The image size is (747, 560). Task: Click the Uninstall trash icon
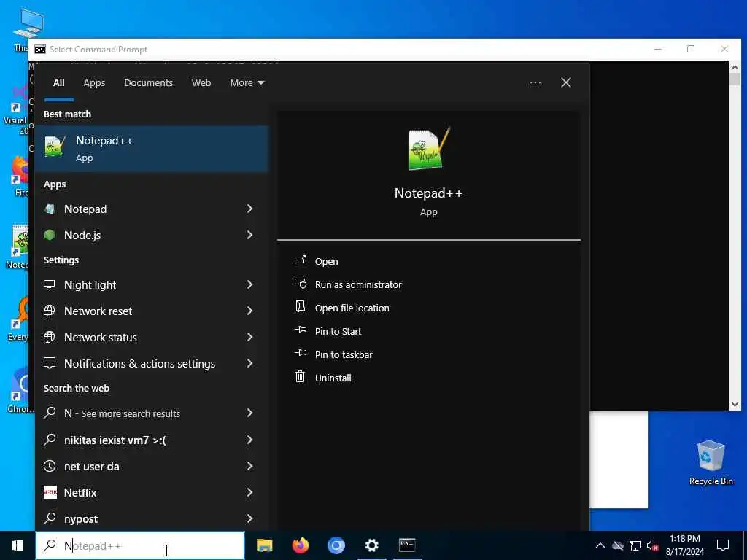pos(300,377)
